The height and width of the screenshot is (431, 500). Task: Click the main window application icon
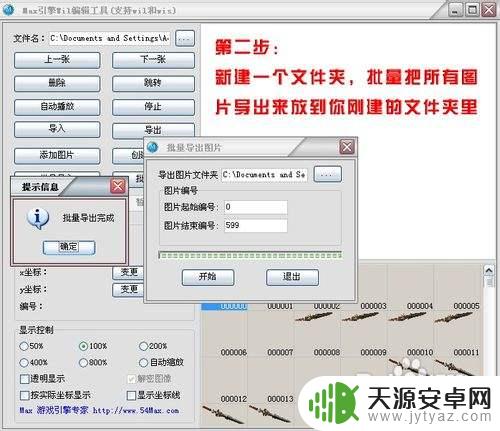click(x=8, y=10)
